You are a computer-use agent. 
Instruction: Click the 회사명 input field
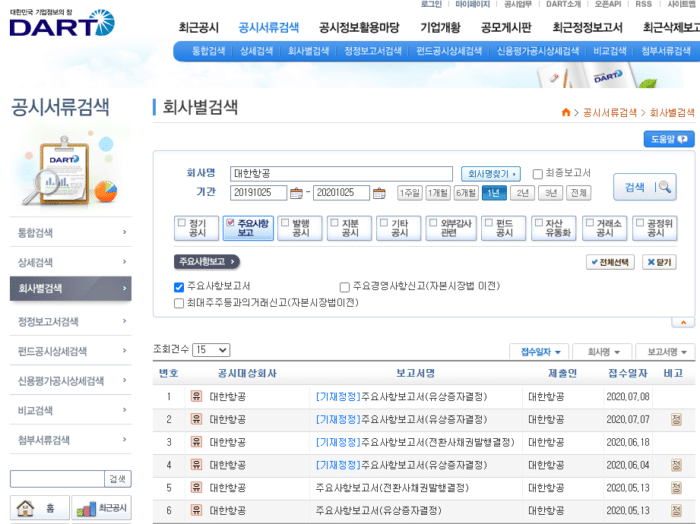[341, 174]
